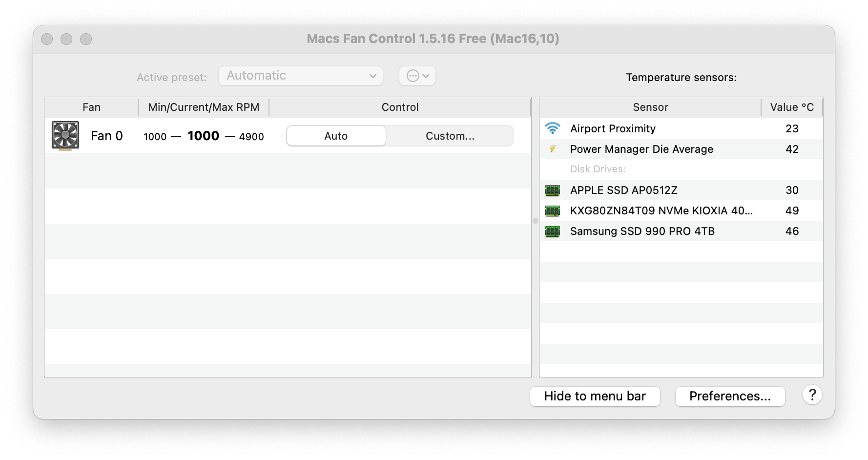Click the Power Manager lightning bolt icon
This screenshot has width=868, height=460.
coord(552,149)
